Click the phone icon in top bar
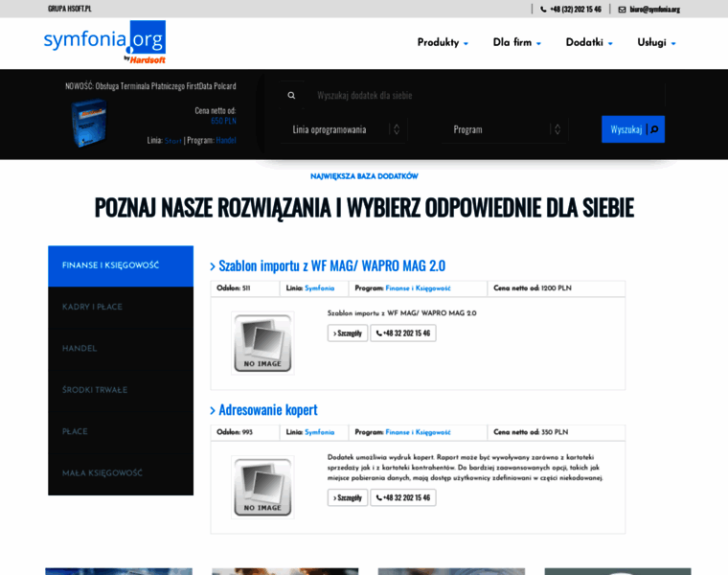728x575 pixels. pos(543,10)
